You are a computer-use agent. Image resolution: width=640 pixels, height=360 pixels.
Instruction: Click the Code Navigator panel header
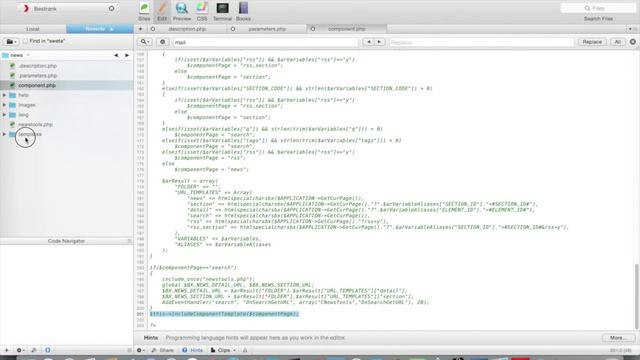(66, 241)
